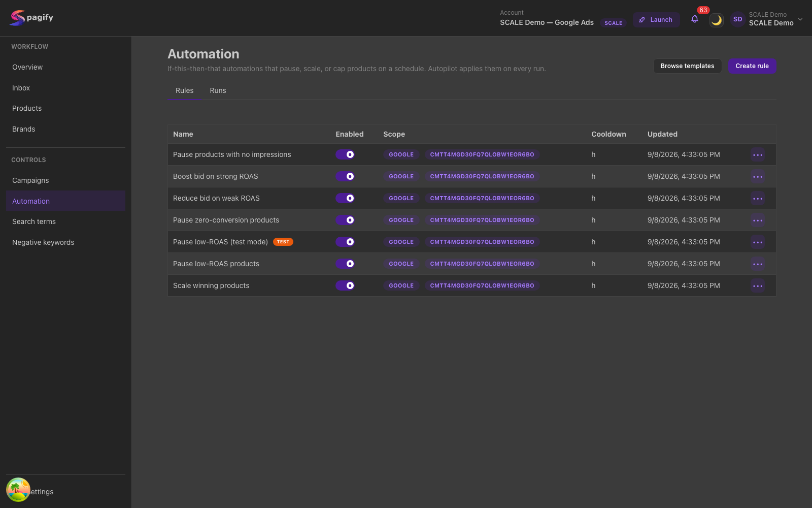
Task: Click the Boost bid on strong ROAS name
Action: (x=216, y=176)
